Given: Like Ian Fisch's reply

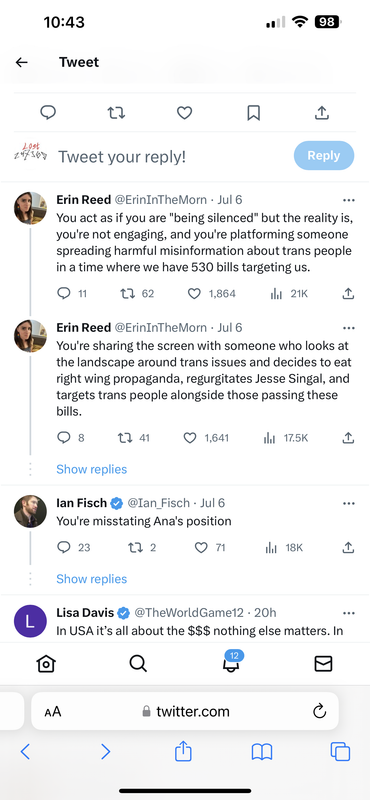Looking at the screenshot, I should point(202,547).
